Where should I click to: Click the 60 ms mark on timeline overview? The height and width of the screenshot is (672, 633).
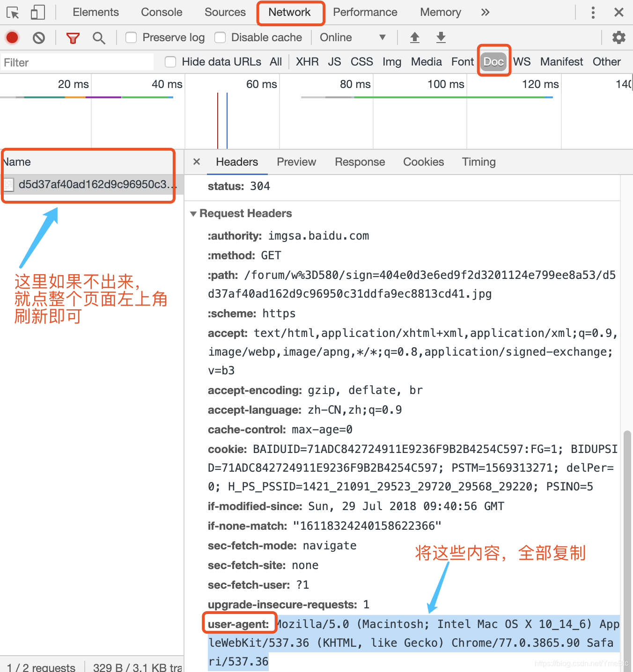[x=262, y=84]
